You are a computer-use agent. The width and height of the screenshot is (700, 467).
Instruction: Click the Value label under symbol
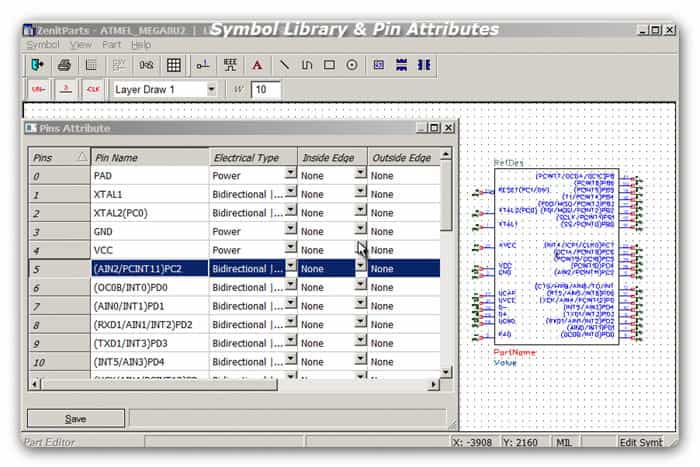pos(505,363)
